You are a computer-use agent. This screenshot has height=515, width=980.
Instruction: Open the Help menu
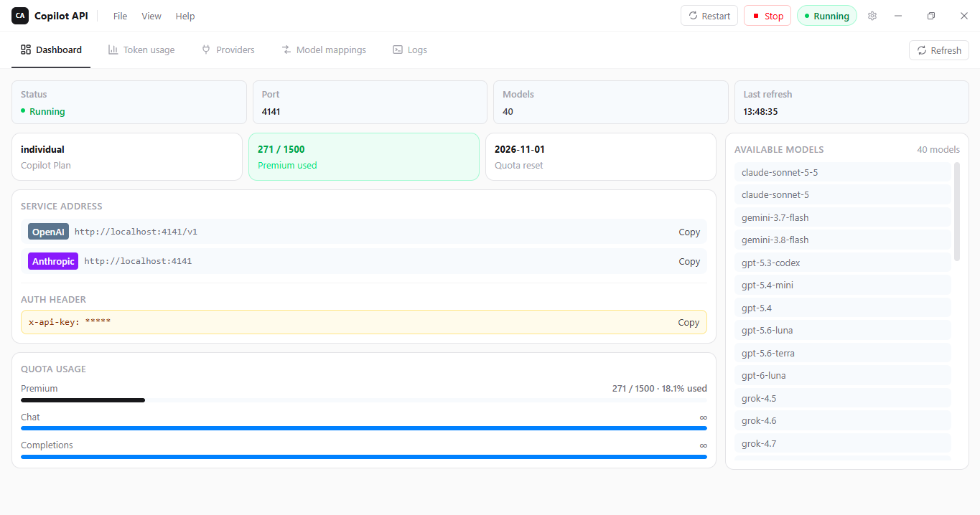pos(185,16)
